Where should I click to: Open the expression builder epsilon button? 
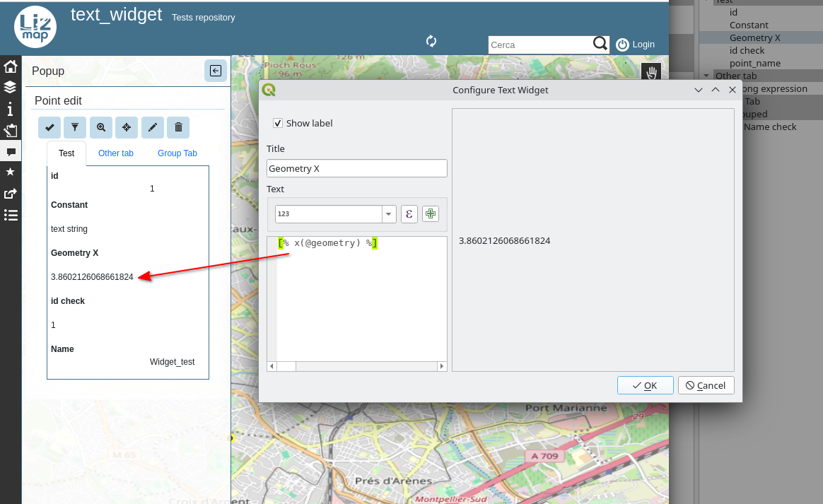click(409, 214)
